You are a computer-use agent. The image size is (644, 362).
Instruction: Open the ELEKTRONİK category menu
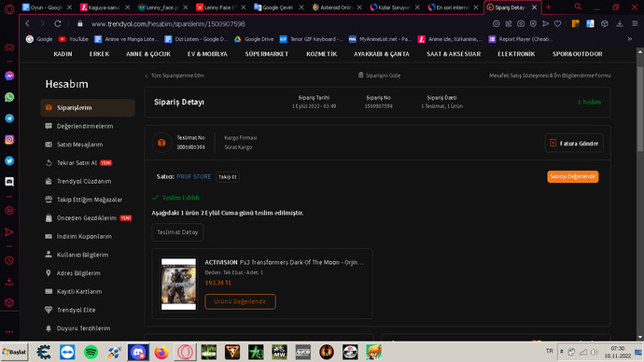pyautogui.click(x=516, y=54)
